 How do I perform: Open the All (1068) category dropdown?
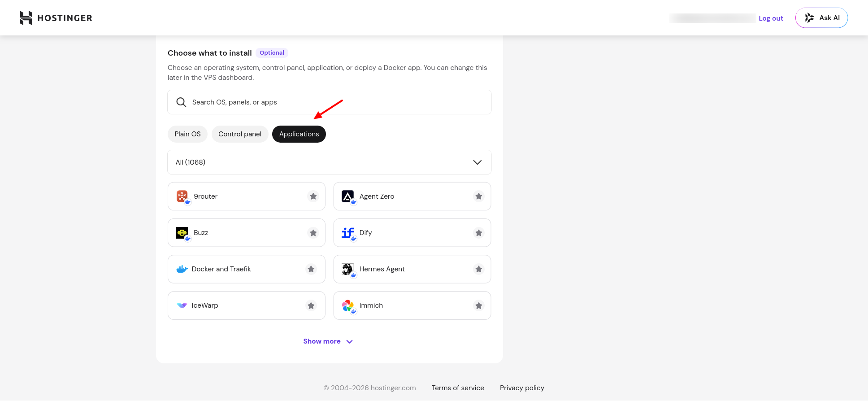click(330, 162)
